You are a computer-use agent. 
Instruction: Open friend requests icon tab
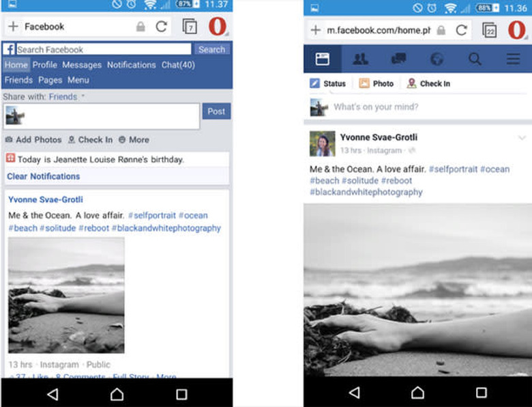tap(360, 59)
